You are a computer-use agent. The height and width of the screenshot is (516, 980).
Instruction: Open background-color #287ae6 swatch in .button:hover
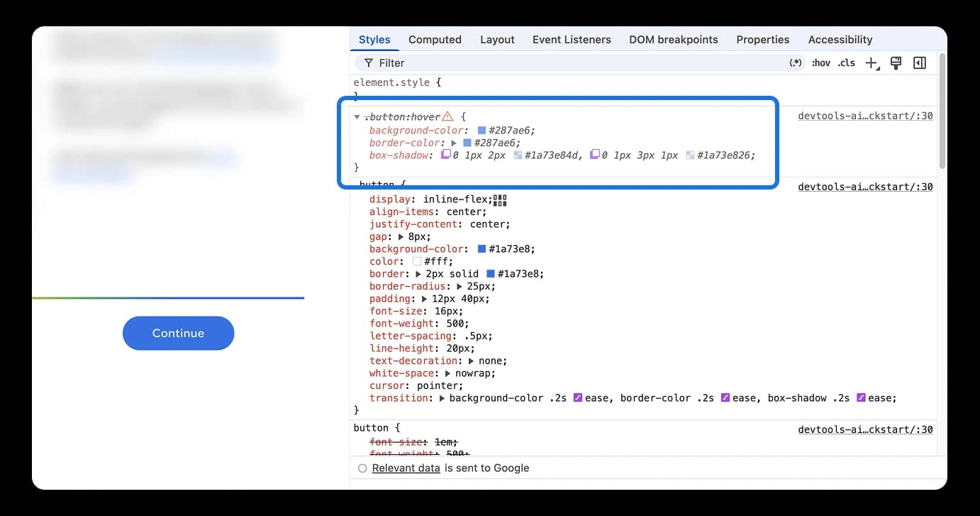482,131
